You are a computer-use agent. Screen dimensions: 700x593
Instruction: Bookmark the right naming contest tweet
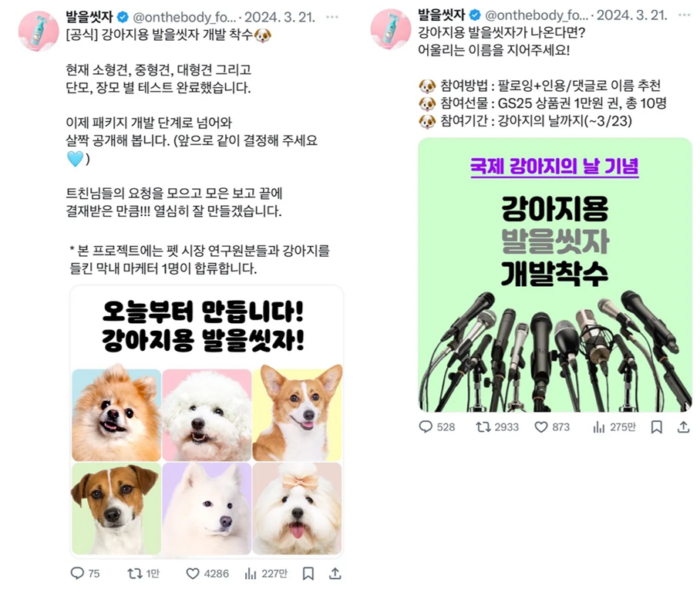pos(656,427)
